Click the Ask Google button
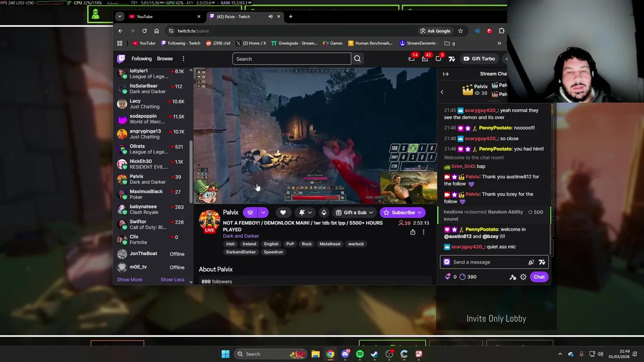644x362 pixels. click(x=435, y=31)
